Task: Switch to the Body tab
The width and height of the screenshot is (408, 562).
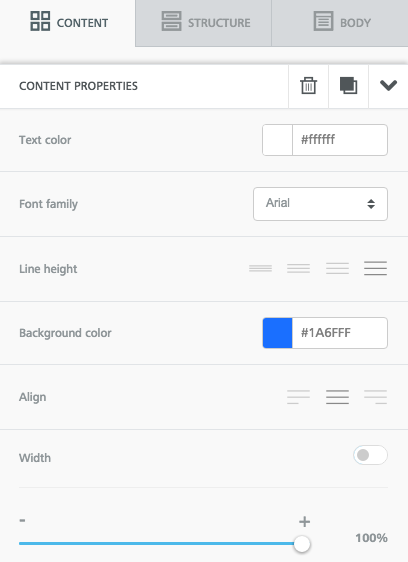Action: [x=340, y=23]
